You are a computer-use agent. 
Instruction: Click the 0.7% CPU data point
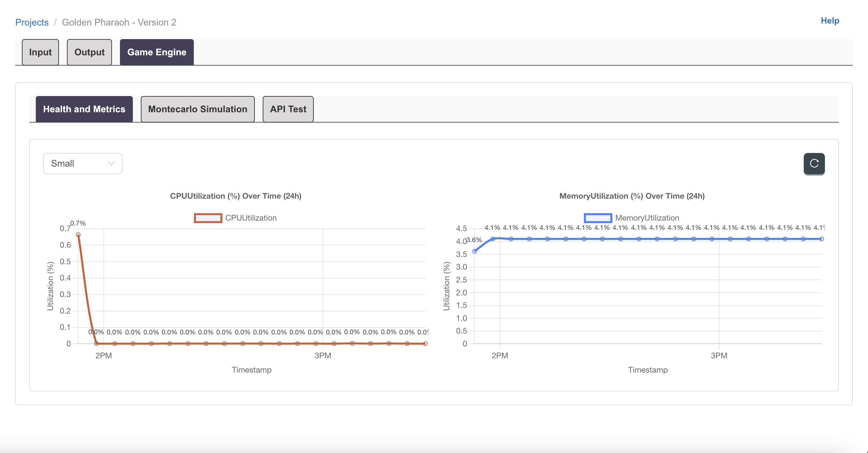(78, 235)
